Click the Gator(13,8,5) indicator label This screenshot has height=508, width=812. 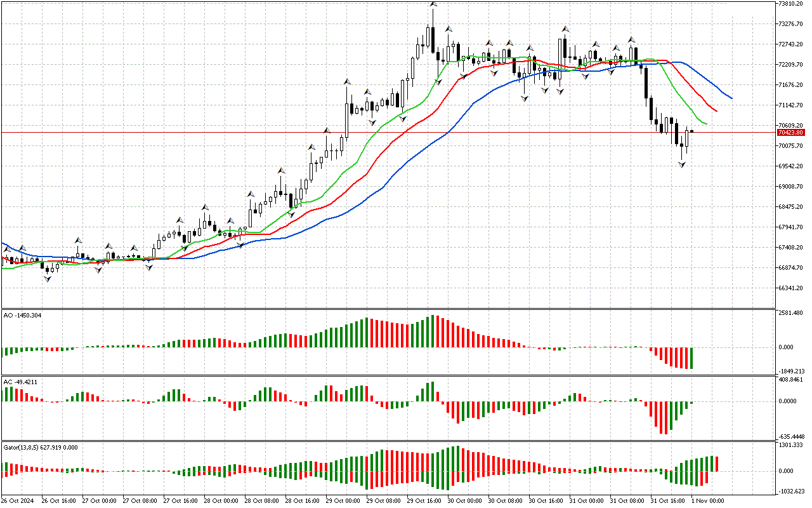coord(41,447)
